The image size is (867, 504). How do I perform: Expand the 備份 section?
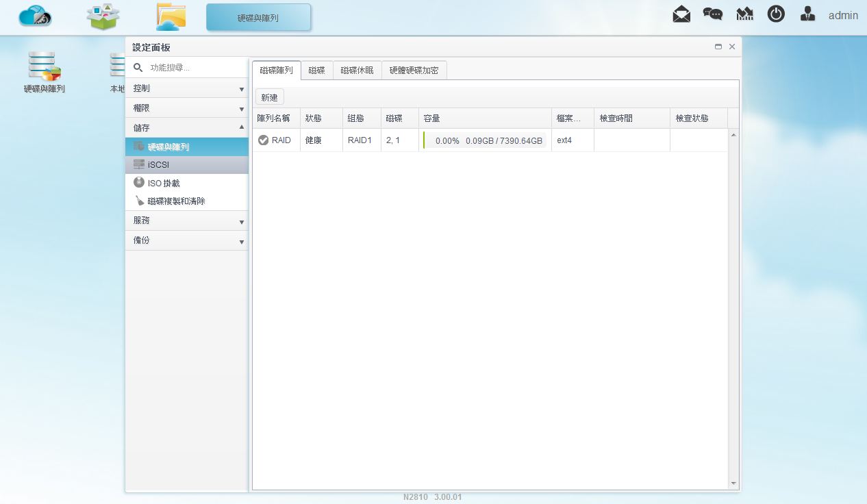pyautogui.click(x=186, y=240)
